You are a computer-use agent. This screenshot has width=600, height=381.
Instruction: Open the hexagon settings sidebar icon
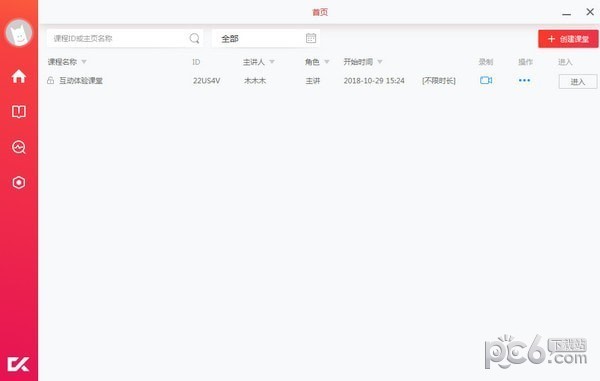tap(19, 182)
